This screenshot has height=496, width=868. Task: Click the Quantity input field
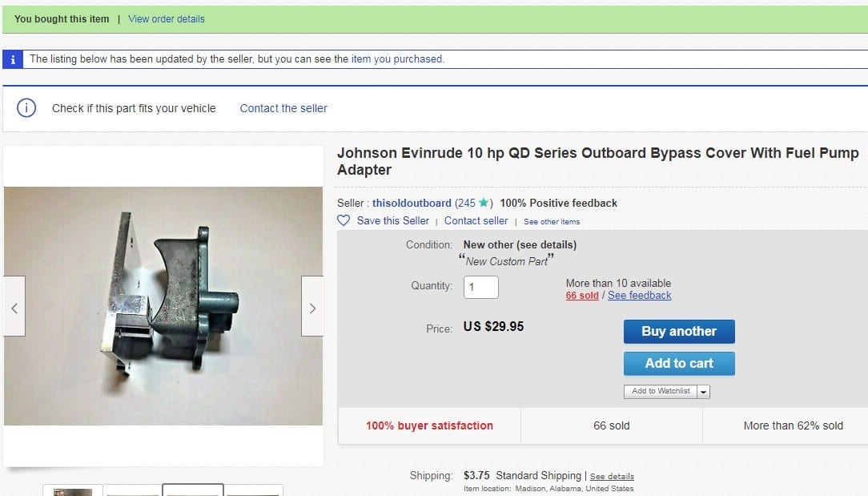coord(481,287)
